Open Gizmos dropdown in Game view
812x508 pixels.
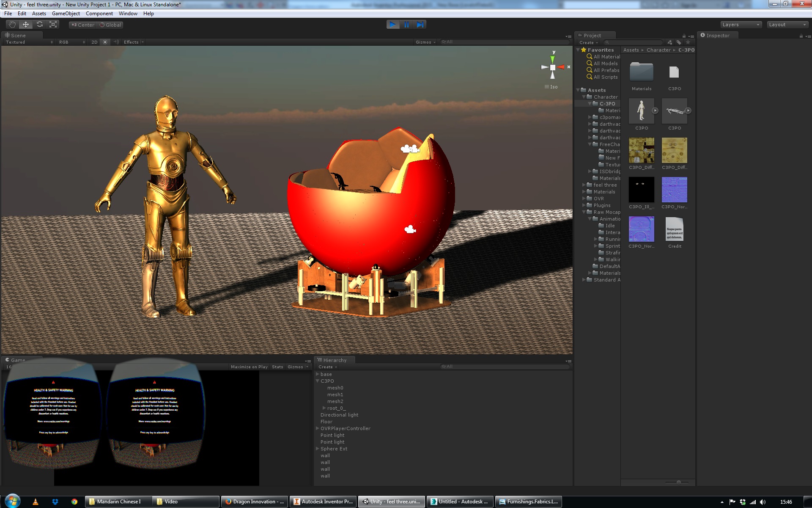coord(298,367)
